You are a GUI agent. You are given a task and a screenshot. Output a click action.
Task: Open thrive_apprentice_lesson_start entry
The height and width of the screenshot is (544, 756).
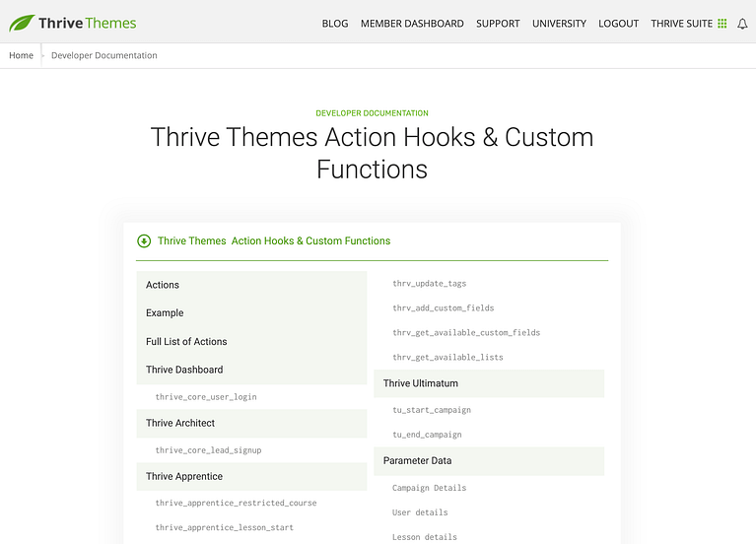coord(224,527)
